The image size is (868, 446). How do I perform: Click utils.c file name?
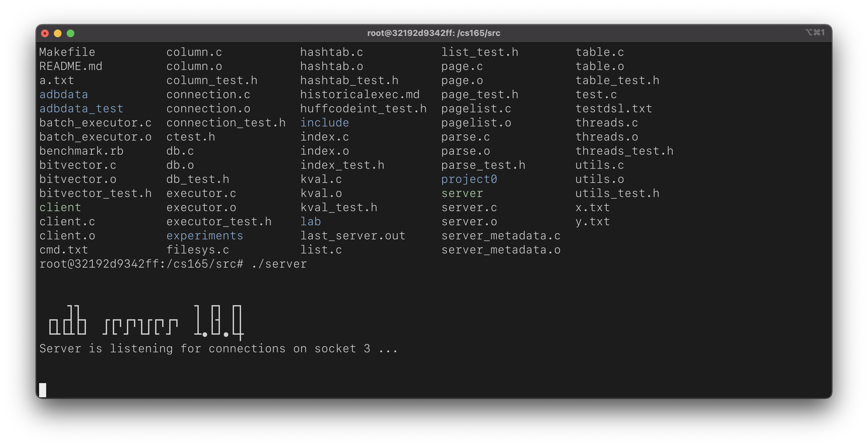pyautogui.click(x=599, y=165)
